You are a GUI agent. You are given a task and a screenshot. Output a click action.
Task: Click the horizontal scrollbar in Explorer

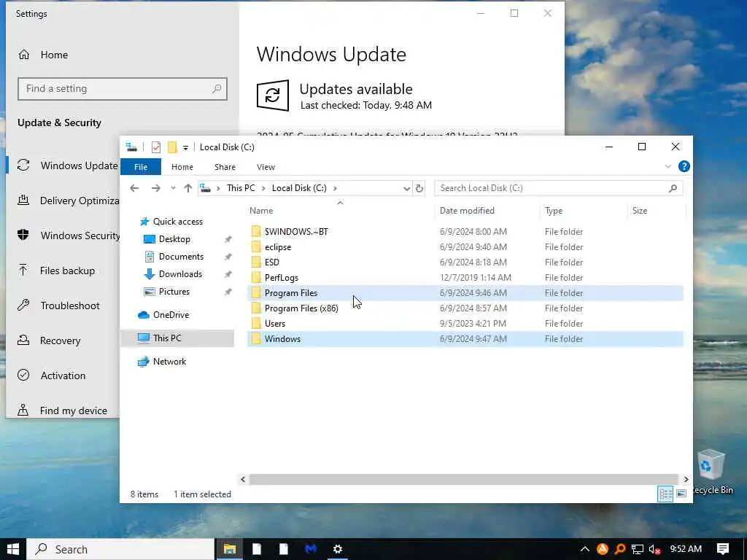(x=463, y=479)
